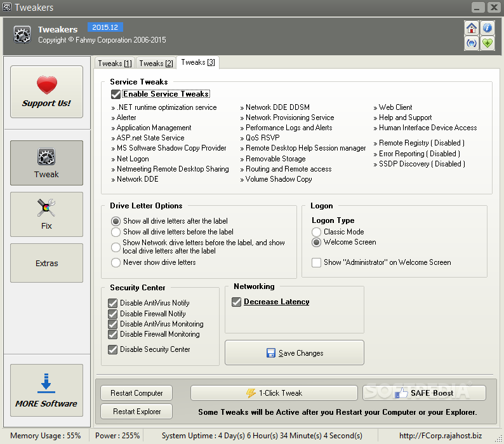Click Application Management service entry
The height and width of the screenshot is (444, 504).
point(152,128)
